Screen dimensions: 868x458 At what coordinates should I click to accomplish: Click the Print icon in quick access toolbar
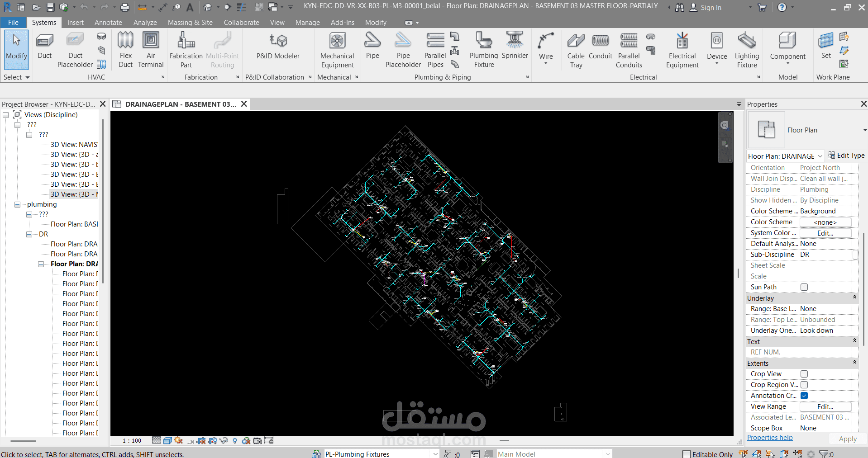[125, 7]
